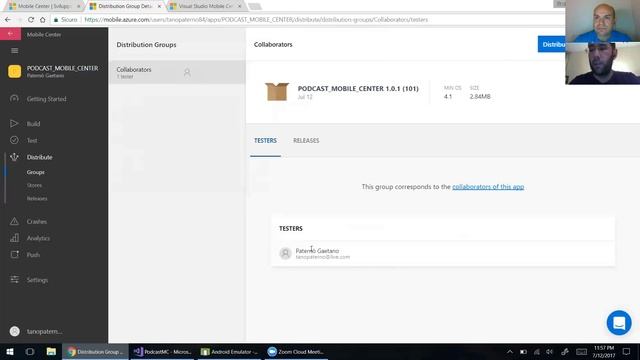Click the Crashes warning triangle icon

[x=14, y=221]
